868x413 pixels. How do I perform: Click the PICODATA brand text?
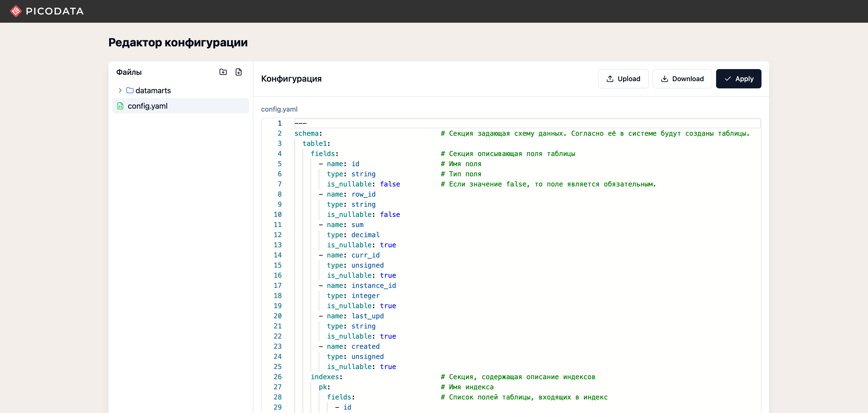point(55,11)
